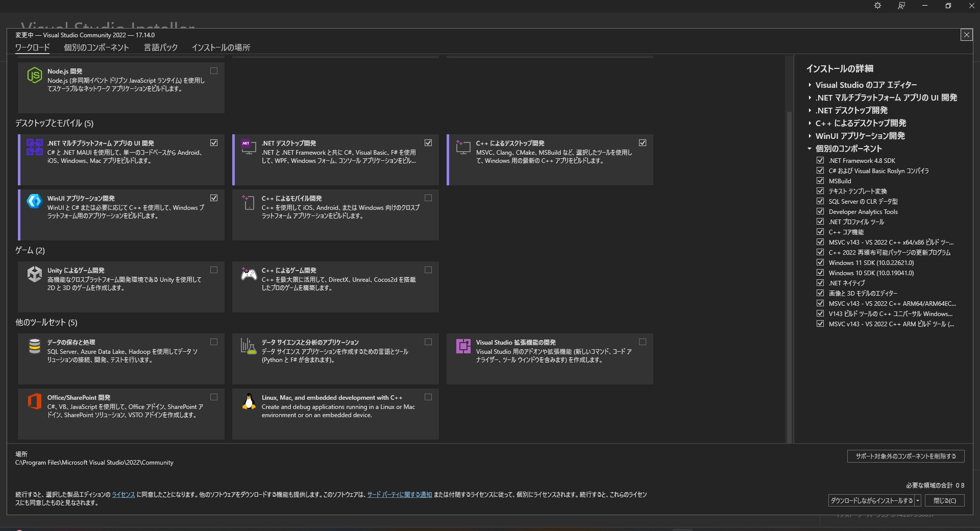The image size is (980, 531).
Task: Uncheck SQL Server の CLR データ型 component
Action: coord(820,201)
